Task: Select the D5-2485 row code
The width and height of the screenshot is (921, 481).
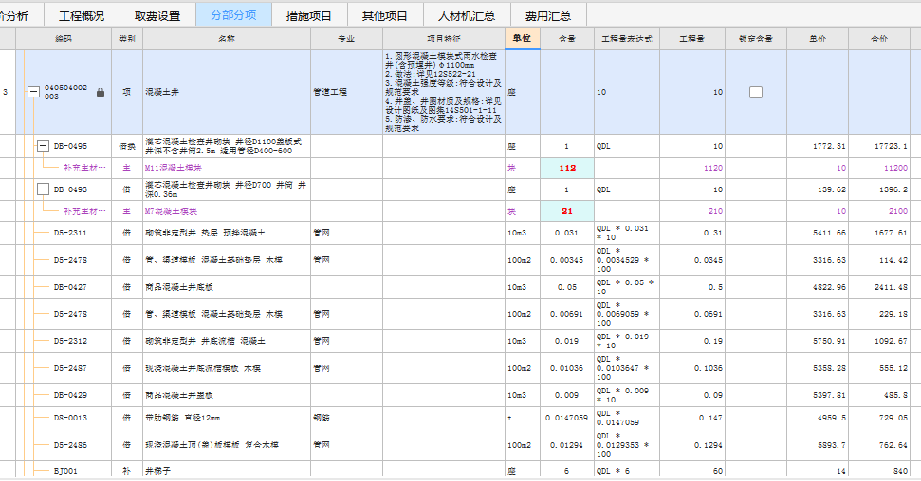Action: point(70,445)
